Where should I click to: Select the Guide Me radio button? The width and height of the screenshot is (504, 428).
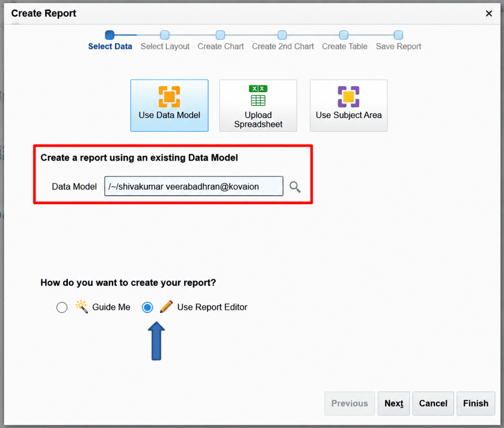(62, 307)
